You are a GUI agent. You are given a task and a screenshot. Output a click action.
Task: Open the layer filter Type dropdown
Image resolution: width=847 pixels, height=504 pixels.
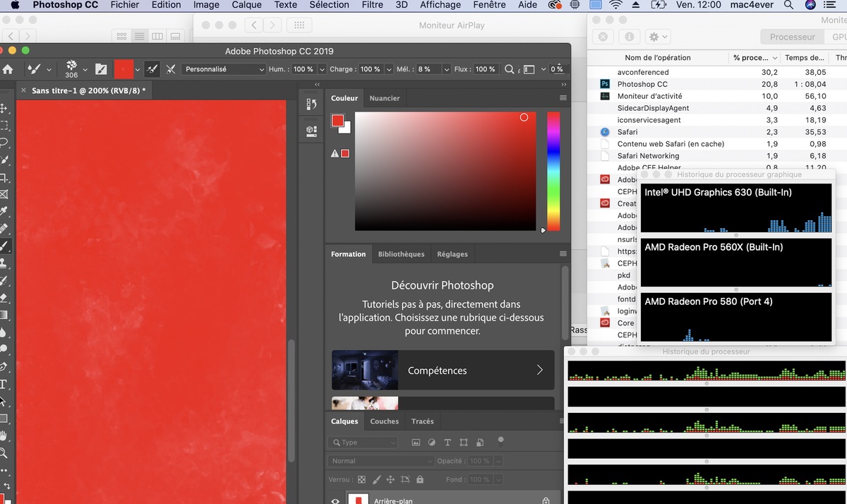click(x=363, y=443)
